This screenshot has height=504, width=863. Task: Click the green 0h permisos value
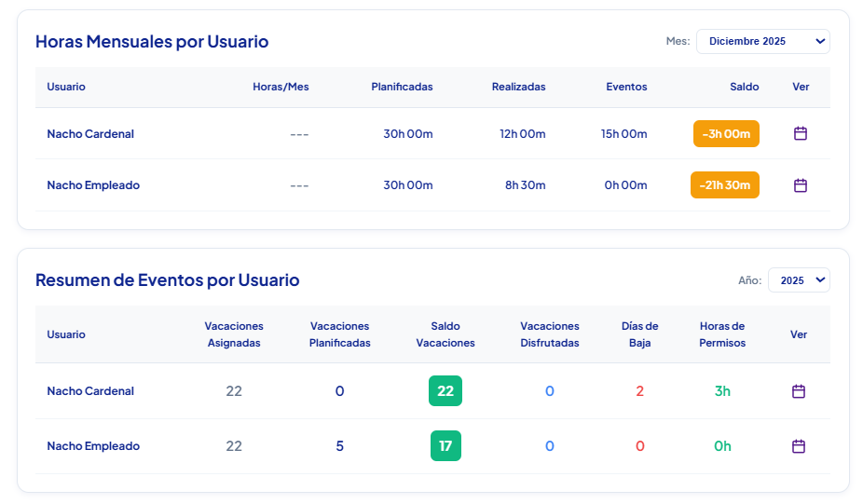click(x=722, y=445)
